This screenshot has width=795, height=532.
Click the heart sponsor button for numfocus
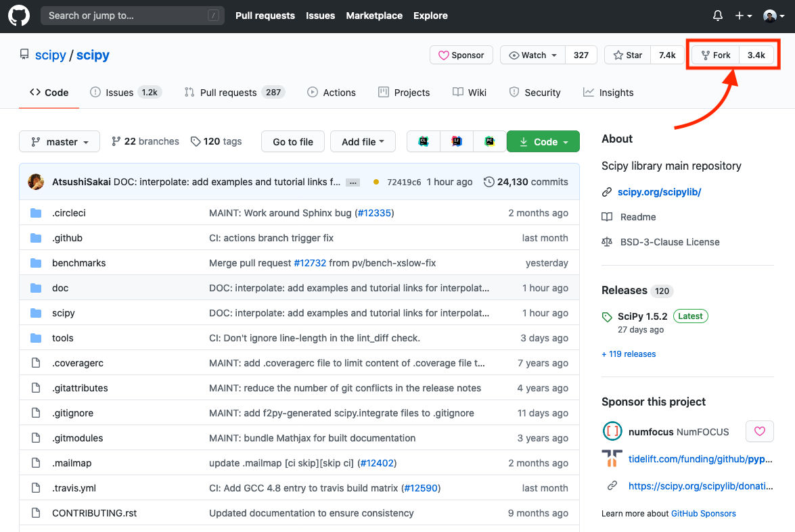pos(759,431)
